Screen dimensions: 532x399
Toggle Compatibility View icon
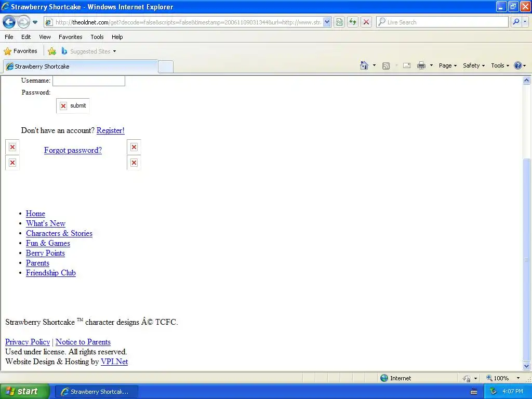point(339,22)
